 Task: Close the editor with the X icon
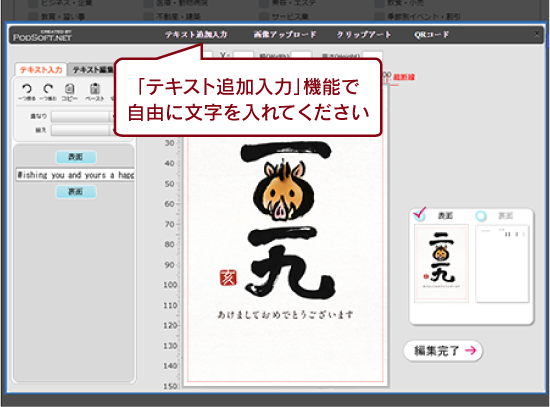pyautogui.click(x=537, y=34)
